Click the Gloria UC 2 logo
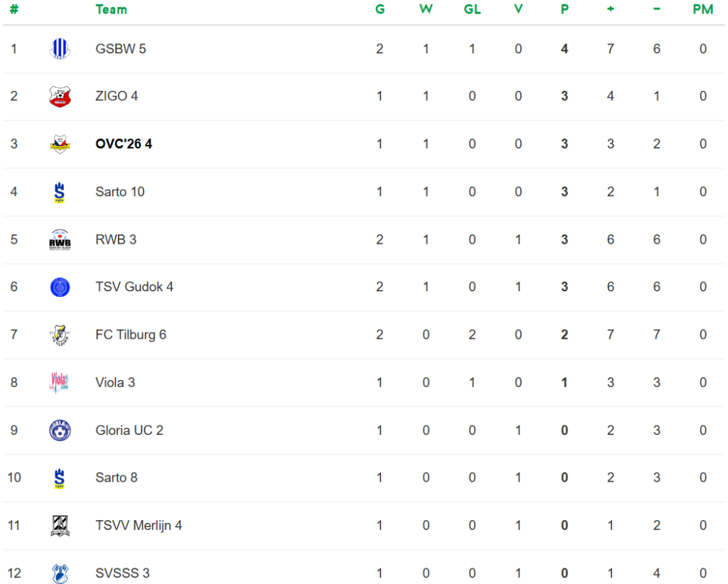This screenshot has height=584, width=728. pyautogui.click(x=60, y=431)
